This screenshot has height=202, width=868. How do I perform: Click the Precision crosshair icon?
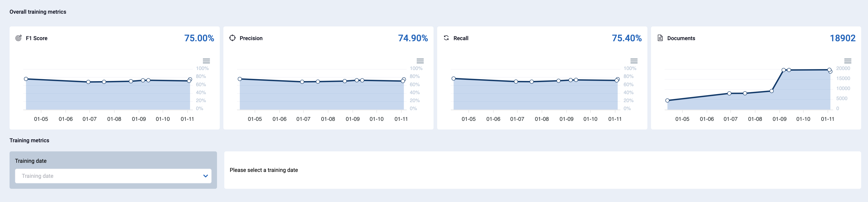[232, 38]
